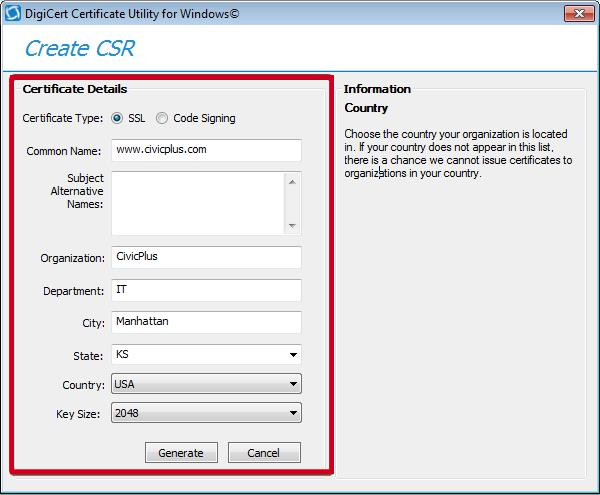
Task: Select the SSL certificate type radio button
Action: coord(117,118)
